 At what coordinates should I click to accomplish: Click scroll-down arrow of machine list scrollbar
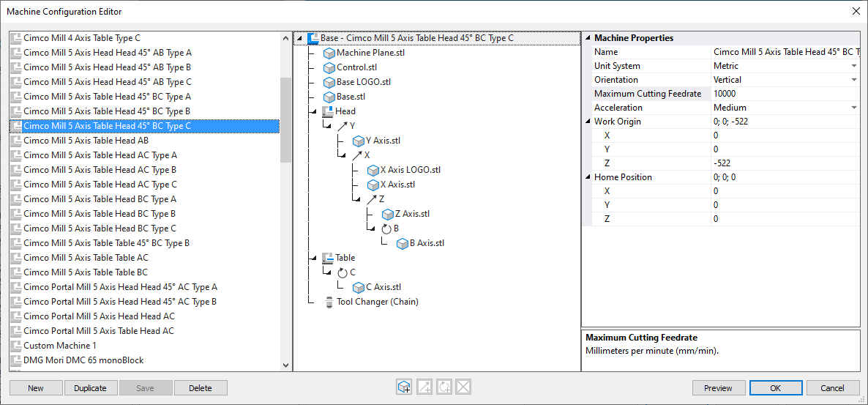pyautogui.click(x=285, y=365)
